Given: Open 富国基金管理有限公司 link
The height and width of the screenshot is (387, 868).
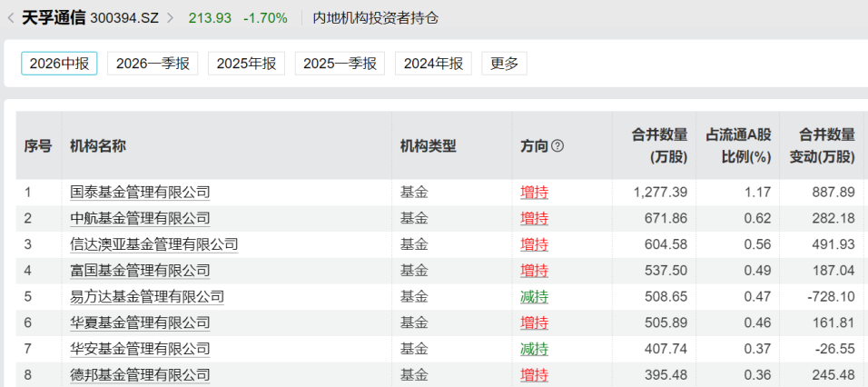Looking at the screenshot, I should pyautogui.click(x=140, y=271).
